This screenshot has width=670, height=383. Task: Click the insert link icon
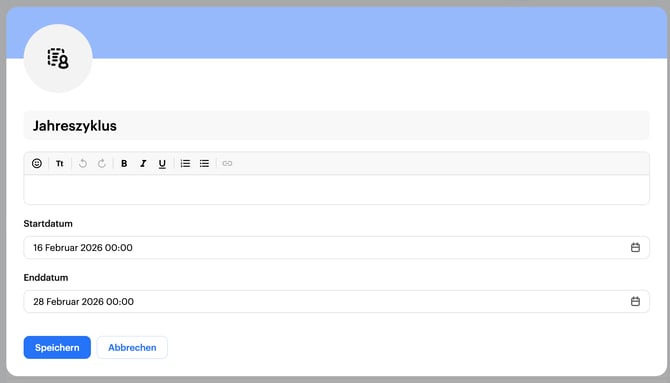[x=227, y=163]
